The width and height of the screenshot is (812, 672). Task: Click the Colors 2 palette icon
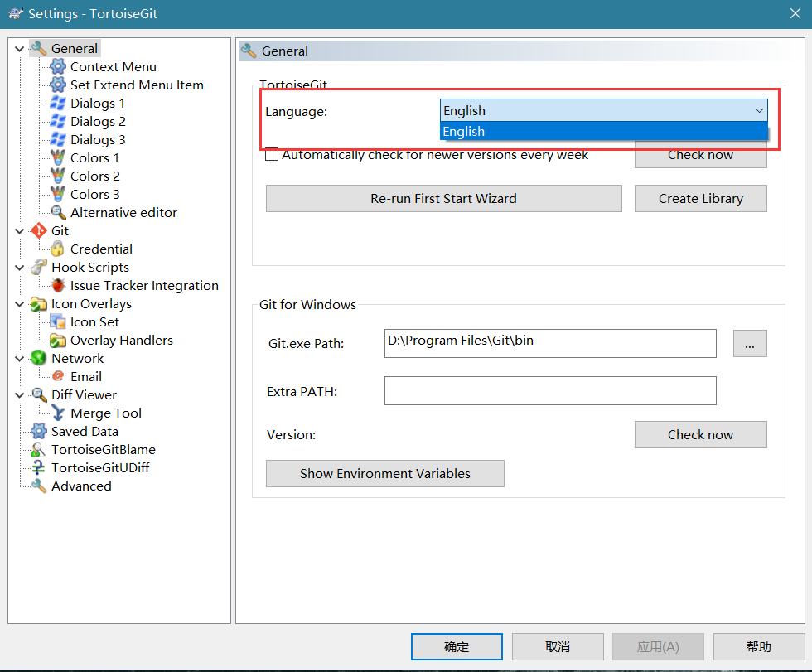coord(58,176)
